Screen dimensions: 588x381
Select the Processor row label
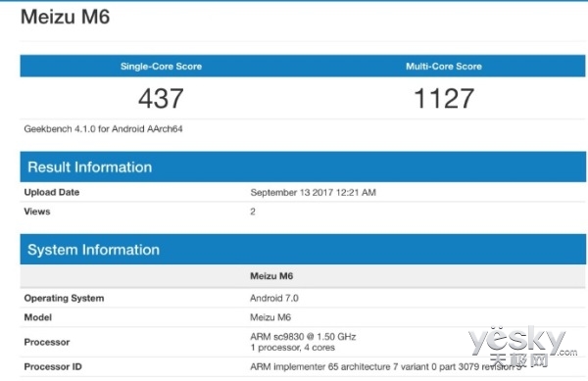tap(47, 342)
